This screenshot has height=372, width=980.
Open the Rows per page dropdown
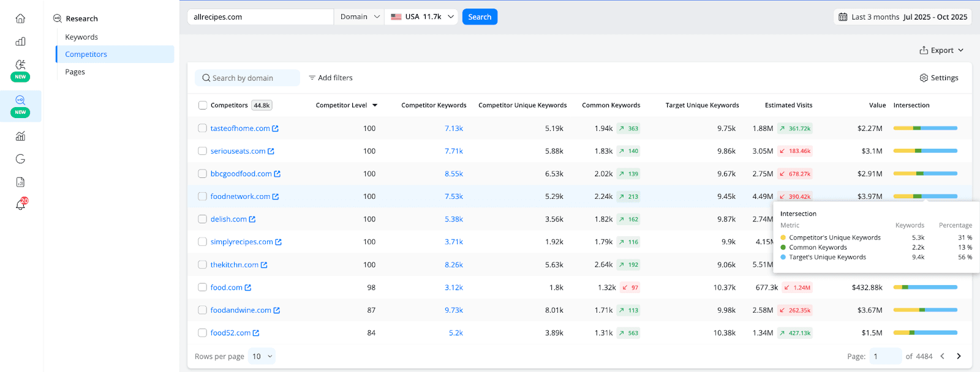point(262,356)
